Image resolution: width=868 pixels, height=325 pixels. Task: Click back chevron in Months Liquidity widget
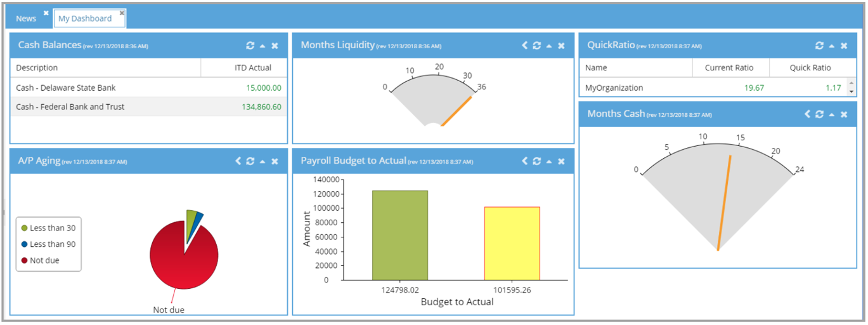tap(524, 46)
